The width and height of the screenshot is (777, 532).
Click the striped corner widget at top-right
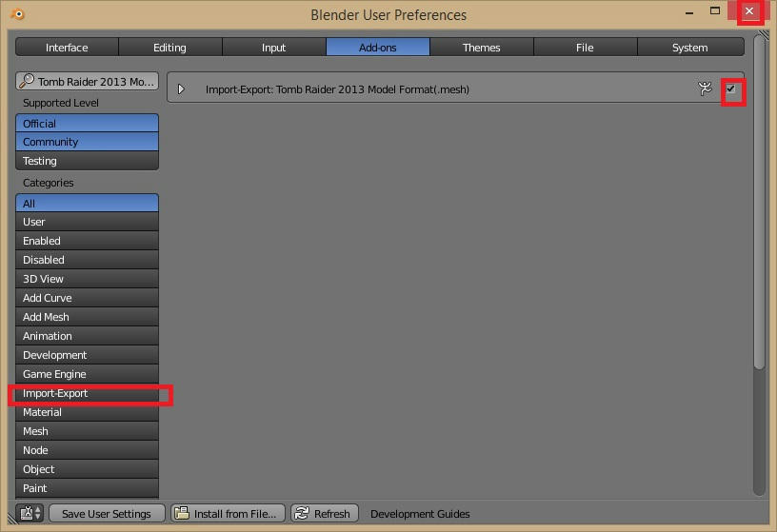(763, 34)
